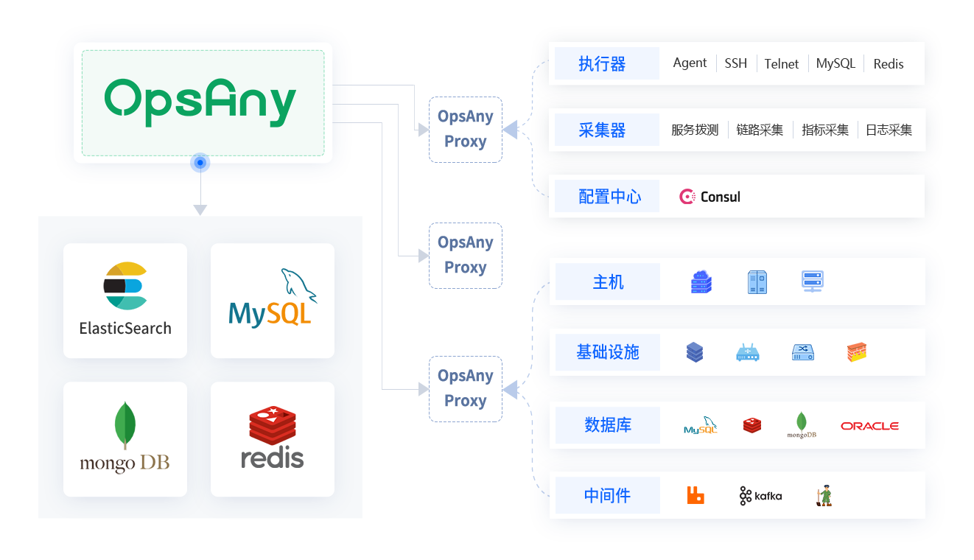The width and height of the screenshot is (974, 560).
Task: Click the 链路采集 text
Action: pos(760,130)
